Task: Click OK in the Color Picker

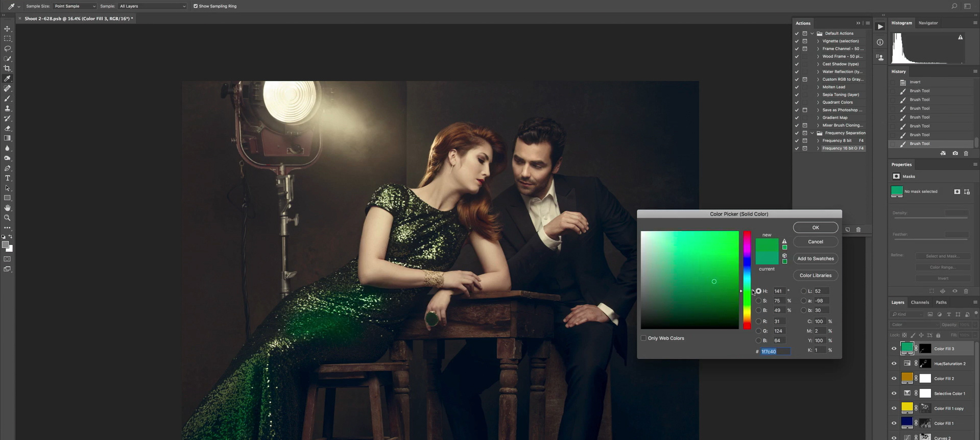Action: coord(816,228)
